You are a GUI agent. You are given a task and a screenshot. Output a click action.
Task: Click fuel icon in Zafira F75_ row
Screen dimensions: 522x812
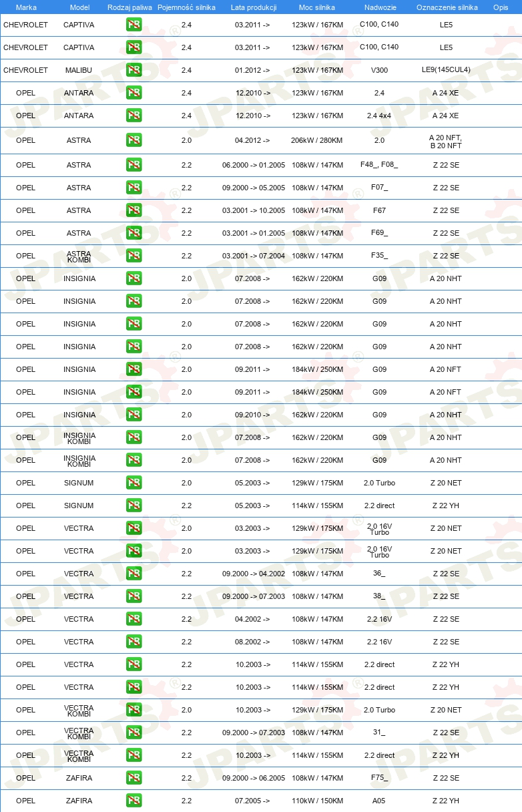(134, 778)
